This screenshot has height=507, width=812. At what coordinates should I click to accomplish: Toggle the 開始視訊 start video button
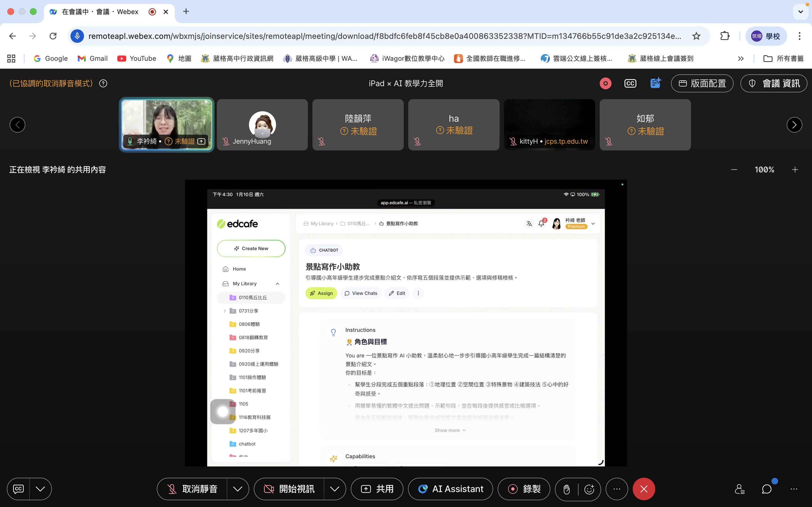(x=289, y=489)
